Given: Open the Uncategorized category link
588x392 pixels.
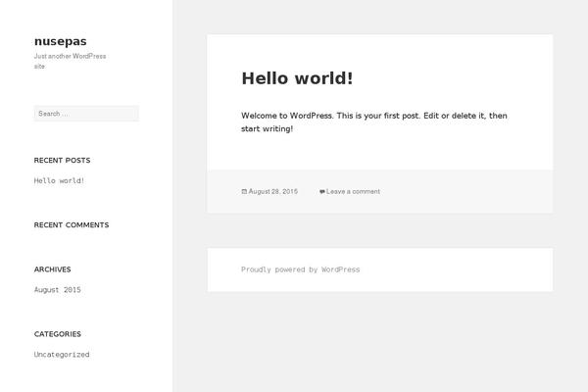Looking at the screenshot, I should [x=61, y=355].
